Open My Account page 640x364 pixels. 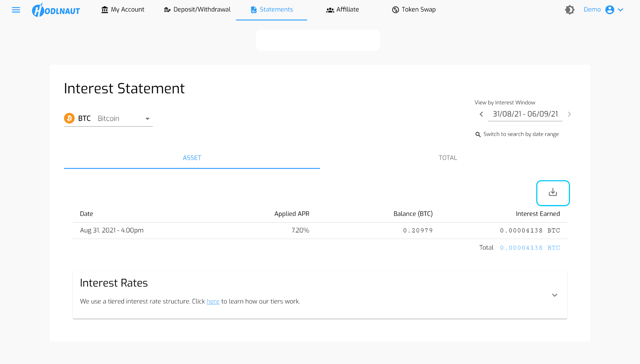pyautogui.click(x=123, y=10)
